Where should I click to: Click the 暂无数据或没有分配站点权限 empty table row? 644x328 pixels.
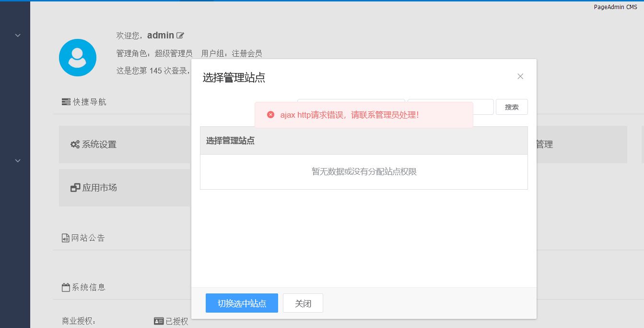click(363, 172)
